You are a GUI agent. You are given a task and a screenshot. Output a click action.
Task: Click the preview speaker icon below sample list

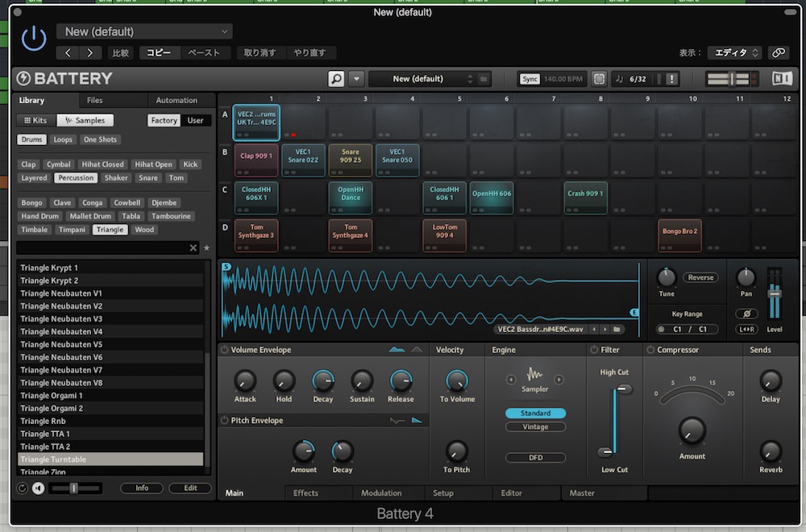click(x=38, y=488)
